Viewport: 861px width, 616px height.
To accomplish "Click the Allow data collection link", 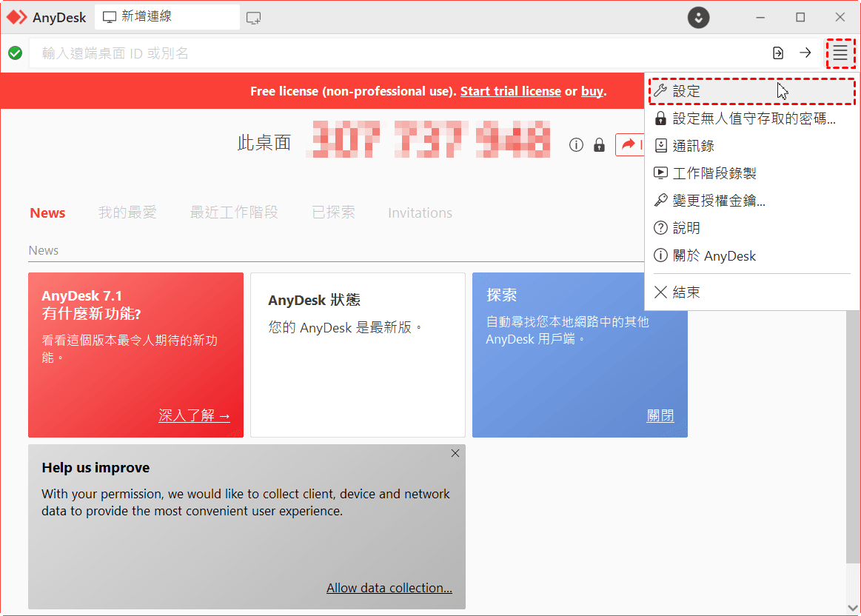I will tap(389, 588).
